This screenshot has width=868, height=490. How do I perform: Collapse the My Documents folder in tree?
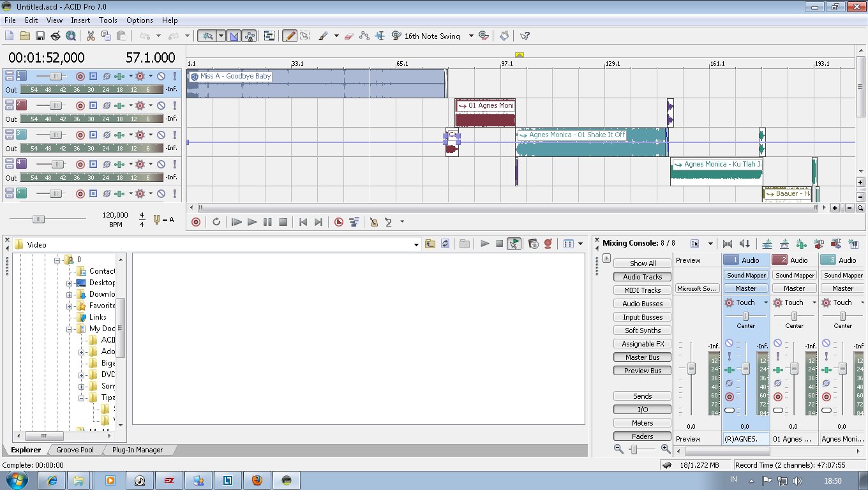(69, 329)
